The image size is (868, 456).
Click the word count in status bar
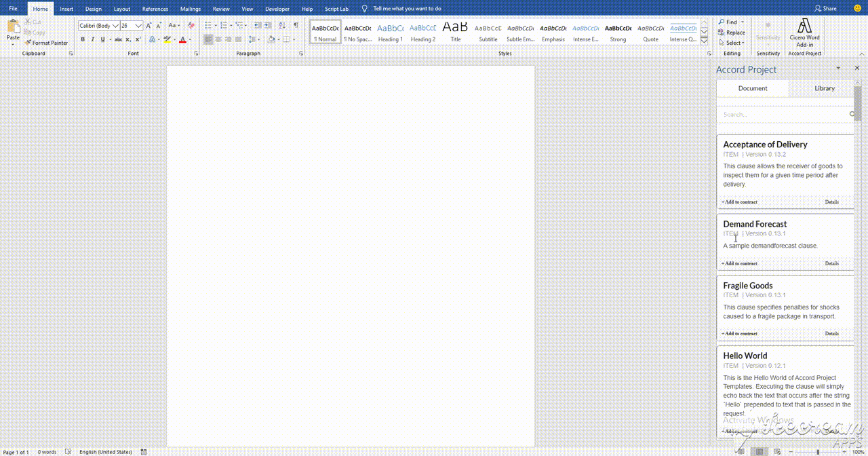point(47,452)
